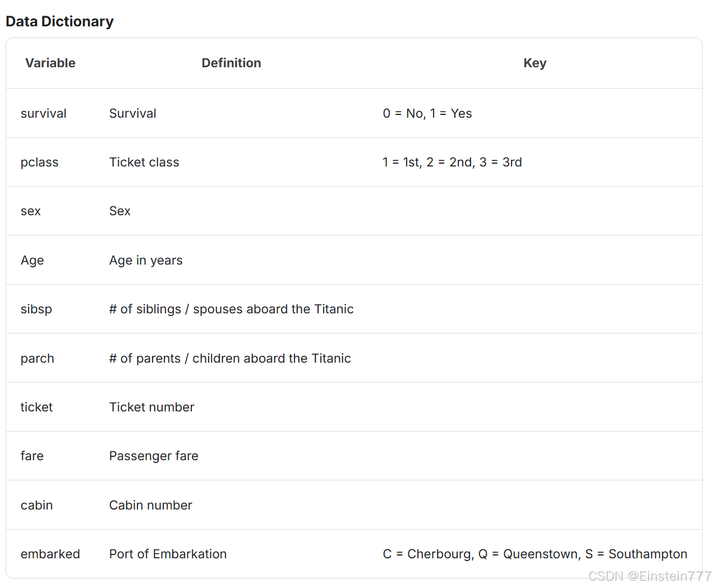Click the embarked variable cell
The image size is (714, 588).
50,554
